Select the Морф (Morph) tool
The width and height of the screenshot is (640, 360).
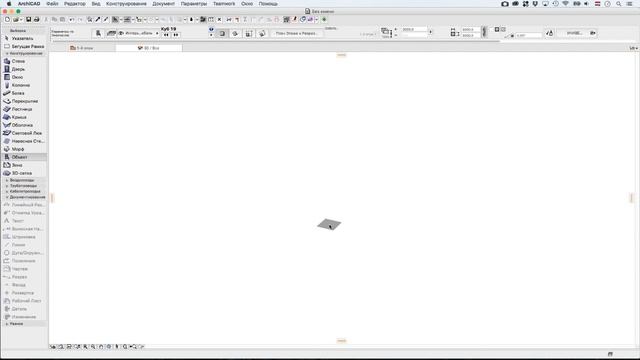pyautogui.click(x=24, y=149)
